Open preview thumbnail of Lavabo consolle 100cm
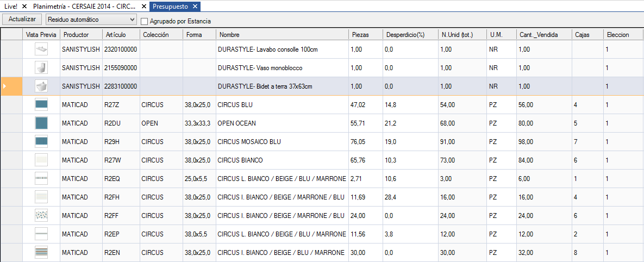Image resolution: width=644 pixels, height=262 pixels. point(41,49)
